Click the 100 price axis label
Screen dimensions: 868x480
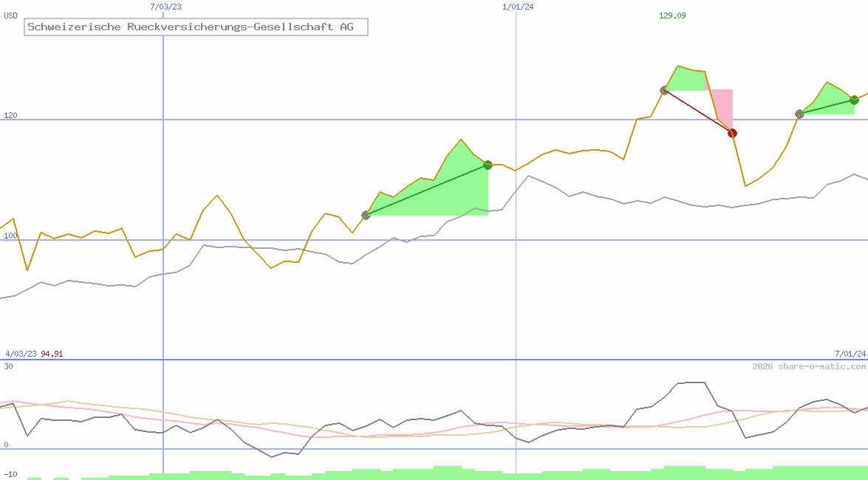tap(10, 236)
